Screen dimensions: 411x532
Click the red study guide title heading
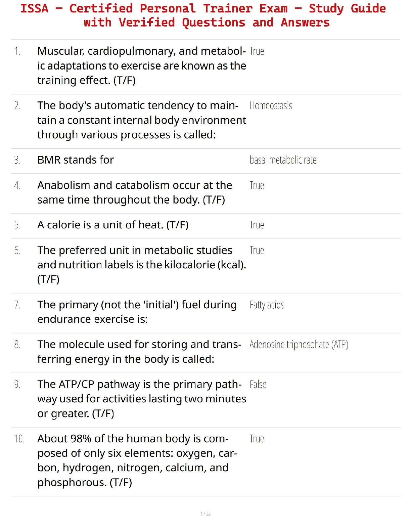(203, 15)
